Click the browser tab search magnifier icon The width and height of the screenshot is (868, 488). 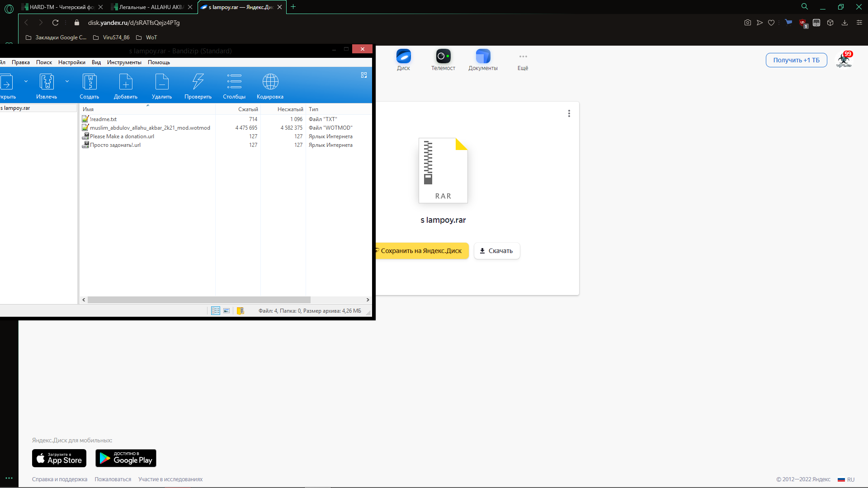pos(805,7)
